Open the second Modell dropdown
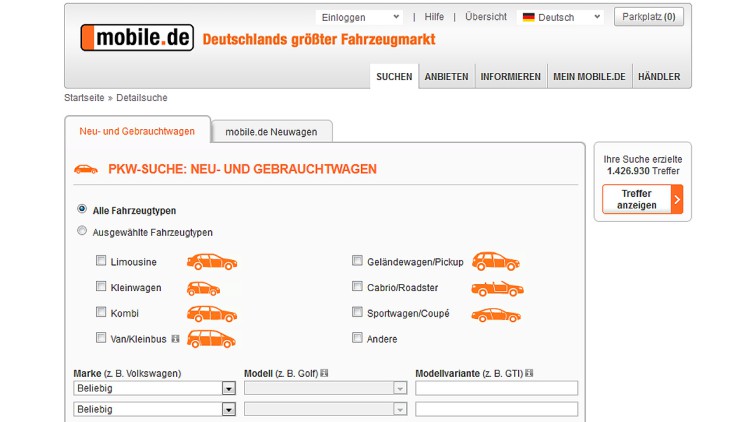This screenshot has width=750, height=422. pos(325,409)
